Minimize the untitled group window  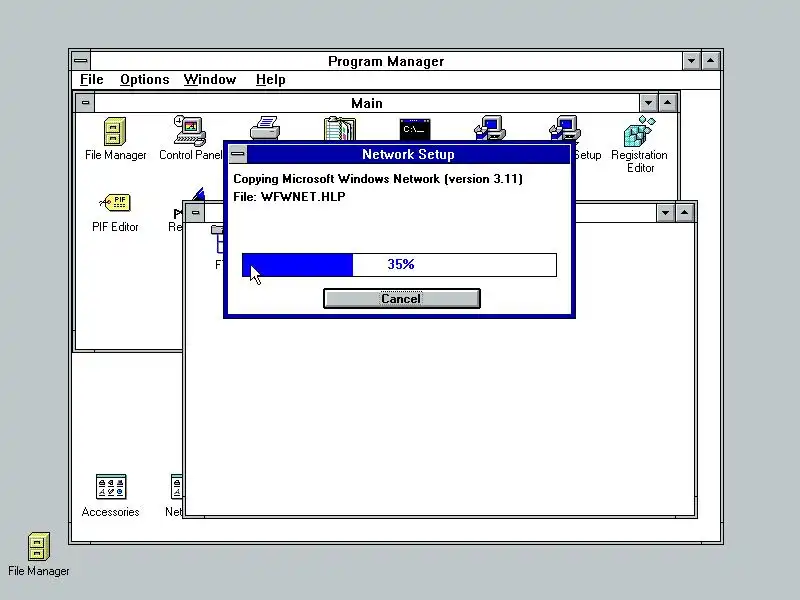(x=665, y=212)
